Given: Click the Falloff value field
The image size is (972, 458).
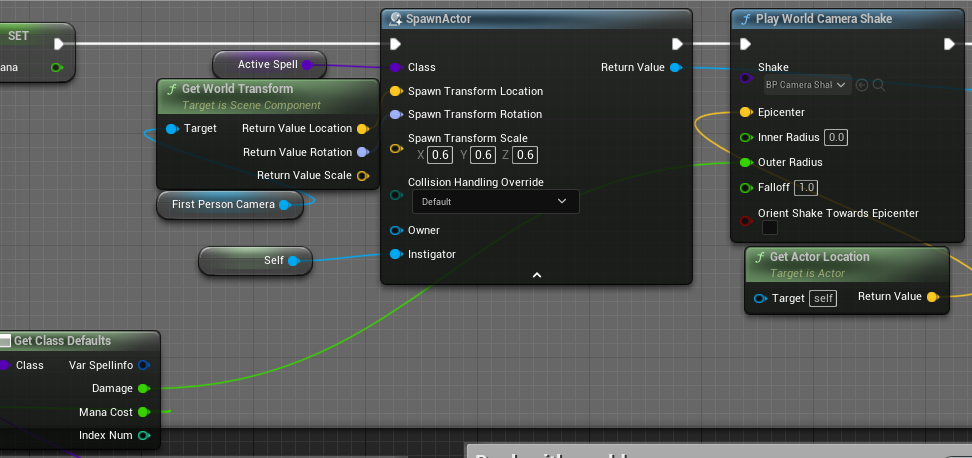Looking at the screenshot, I should tap(806, 188).
